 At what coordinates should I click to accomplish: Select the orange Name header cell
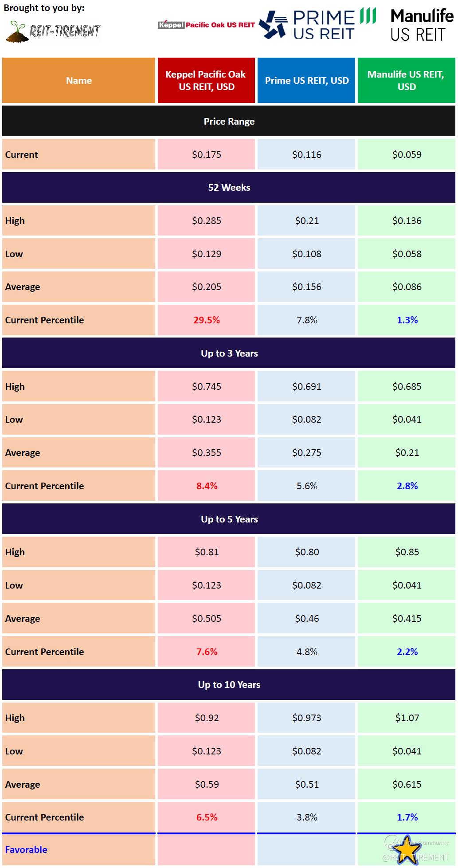(x=79, y=80)
